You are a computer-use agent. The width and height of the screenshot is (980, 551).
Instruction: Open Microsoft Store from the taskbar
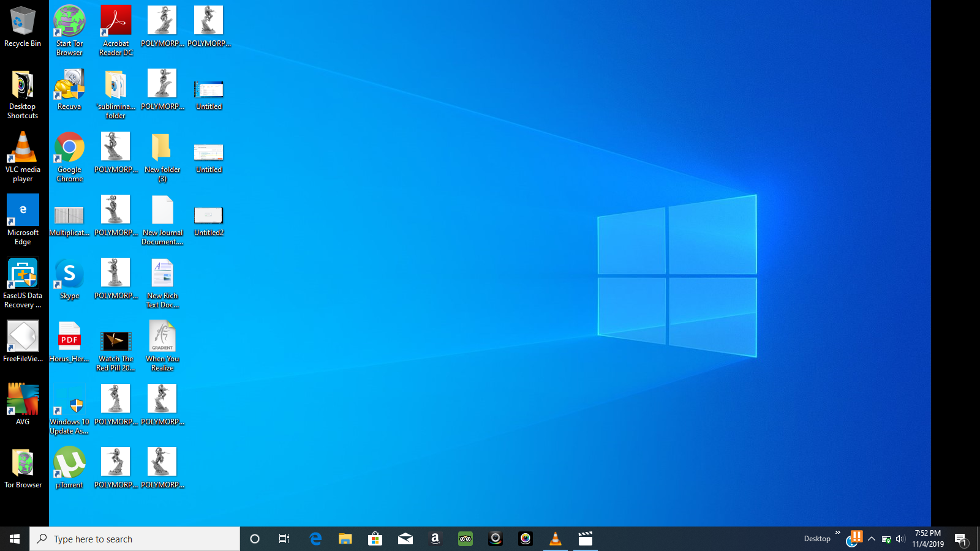[375, 539]
